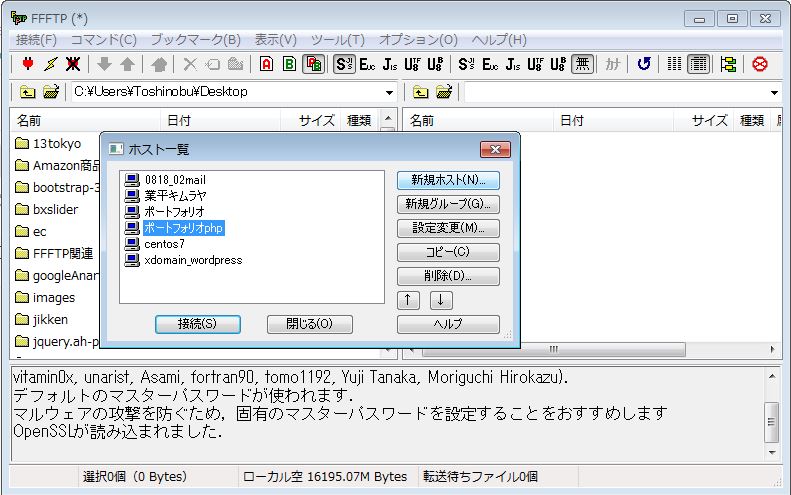The width and height of the screenshot is (791, 495).
Task: Toggle second EUC local kanji code
Action: pyautogui.click(x=490, y=64)
